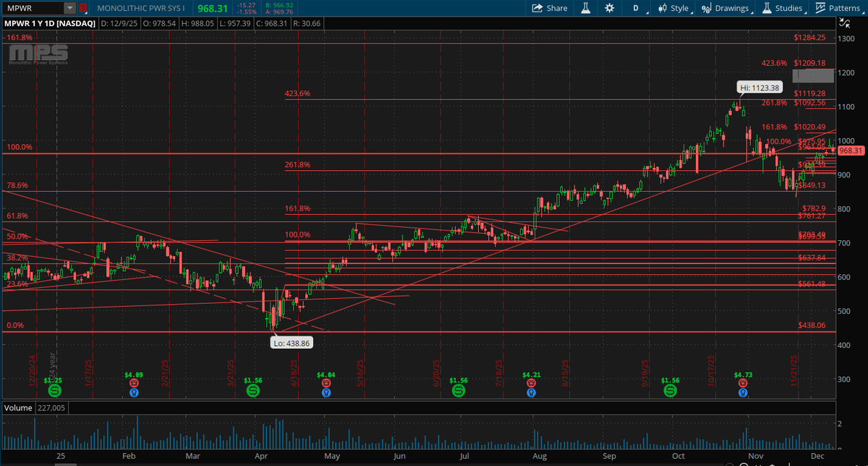The height and width of the screenshot is (466, 868).
Task: Open chart settings gear icon
Action: (x=609, y=8)
